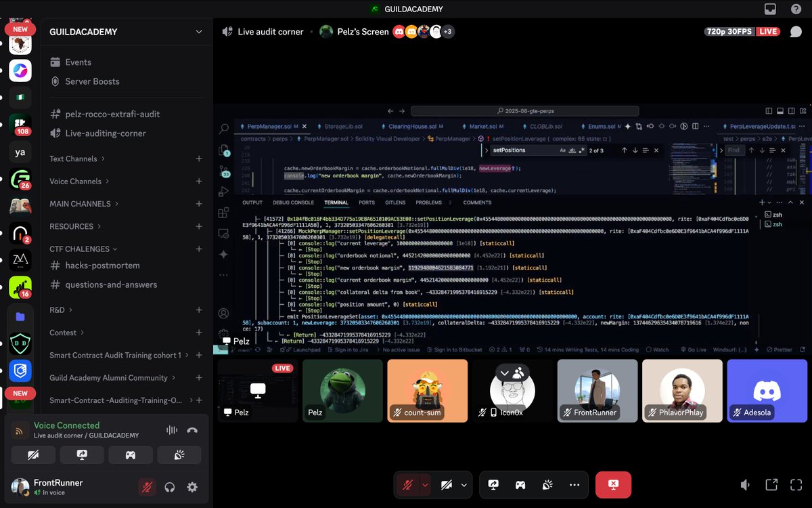Screen dimensions: 812x508
Task: Select the count-sum participant tile
Action: pos(428,391)
